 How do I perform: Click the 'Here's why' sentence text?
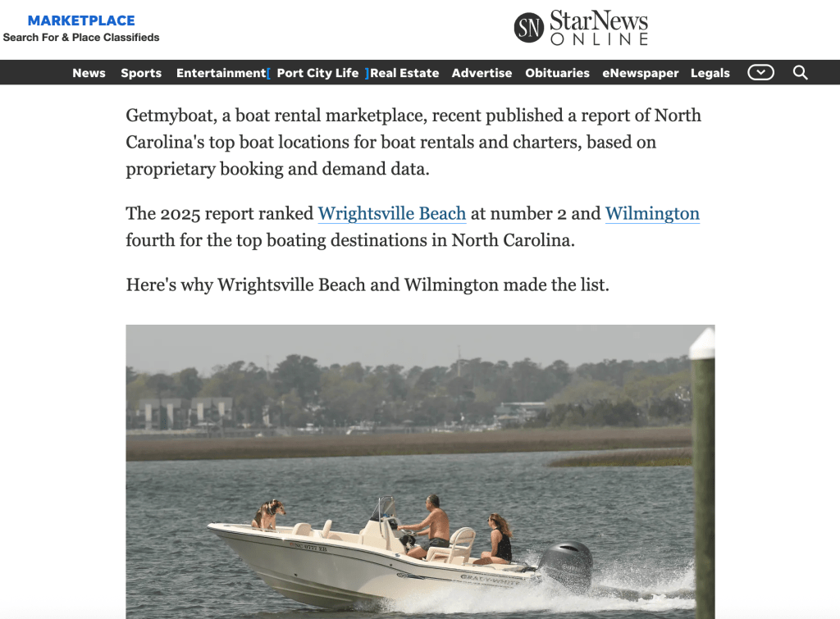pyautogui.click(x=367, y=284)
